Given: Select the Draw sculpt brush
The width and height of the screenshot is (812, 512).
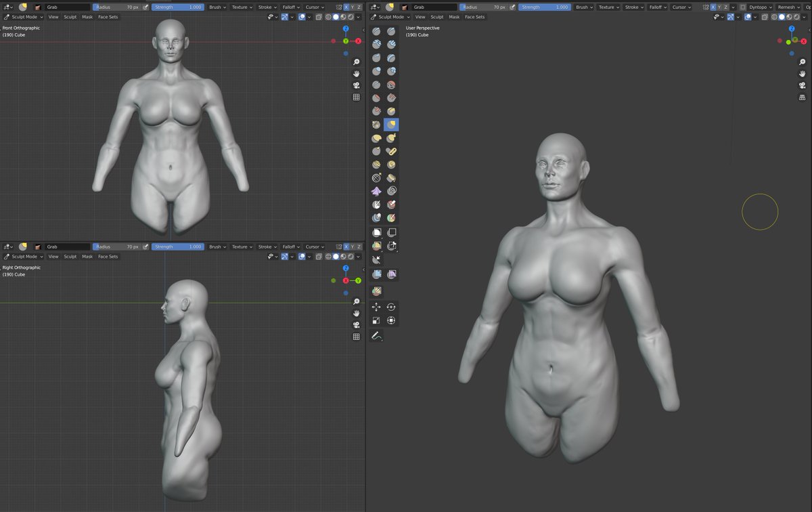Looking at the screenshot, I should [x=376, y=31].
